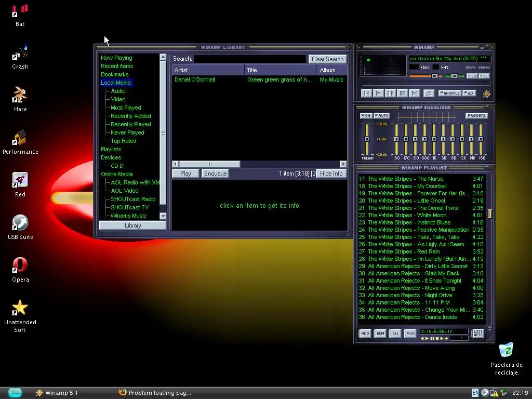Viewport: 532px width, 399px height.
Task: Toggle Shuffle mode in Winamp
Action: pyautogui.click(x=449, y=93)
